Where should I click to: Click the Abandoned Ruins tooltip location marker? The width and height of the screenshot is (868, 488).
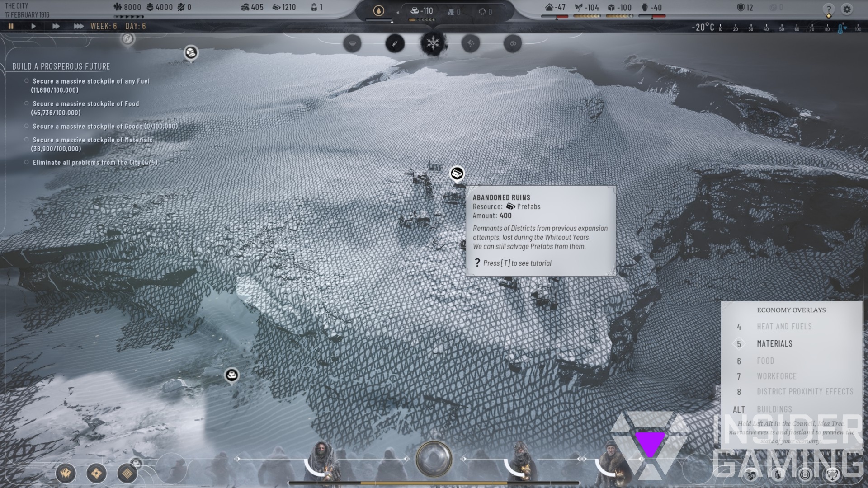click(457, 173)
